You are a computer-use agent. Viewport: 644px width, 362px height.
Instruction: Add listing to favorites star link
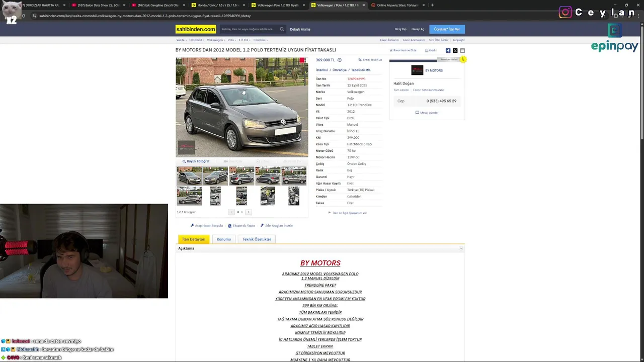403,50
